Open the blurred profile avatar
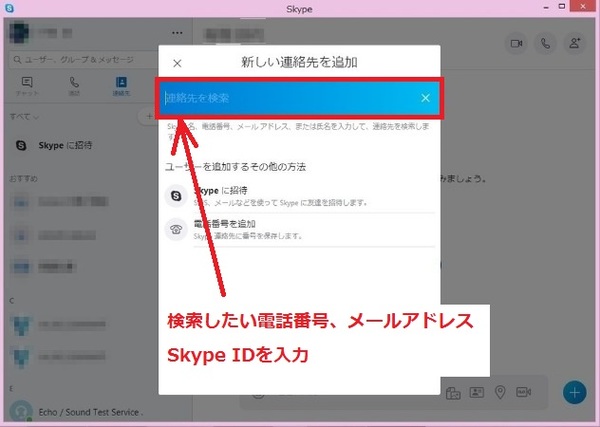The image size is (600, 427). pos(19,33)
